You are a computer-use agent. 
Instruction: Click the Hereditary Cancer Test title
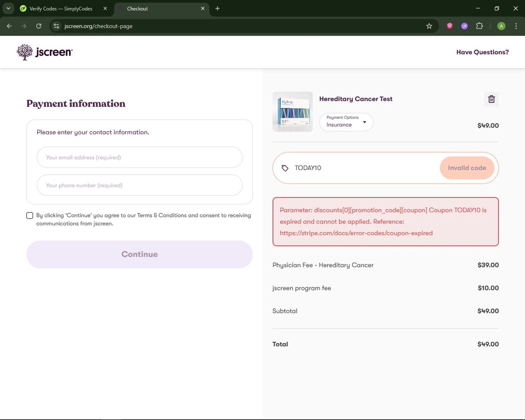pyautogui.click(x=356, y=99)
